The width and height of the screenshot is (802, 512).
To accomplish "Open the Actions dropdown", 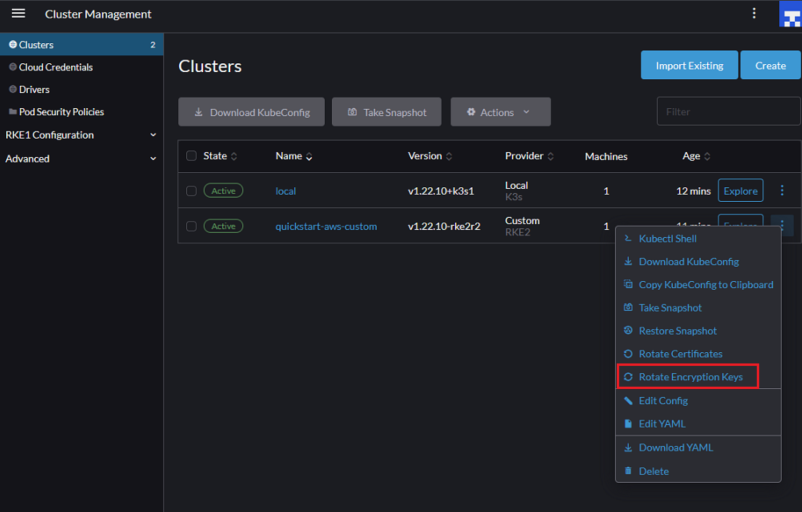I will point(500,112).
